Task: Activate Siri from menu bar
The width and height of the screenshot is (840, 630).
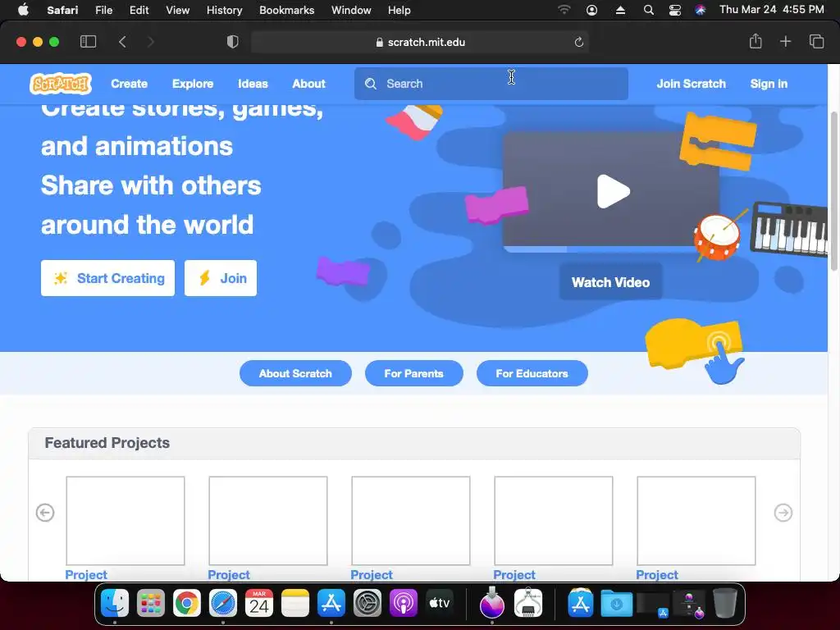Action: [701, 10]
